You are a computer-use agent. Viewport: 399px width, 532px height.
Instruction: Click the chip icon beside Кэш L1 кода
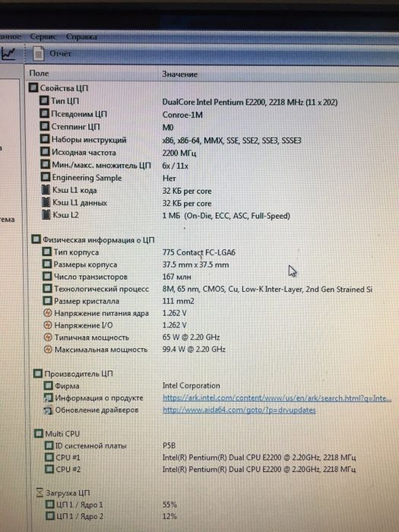46,190
